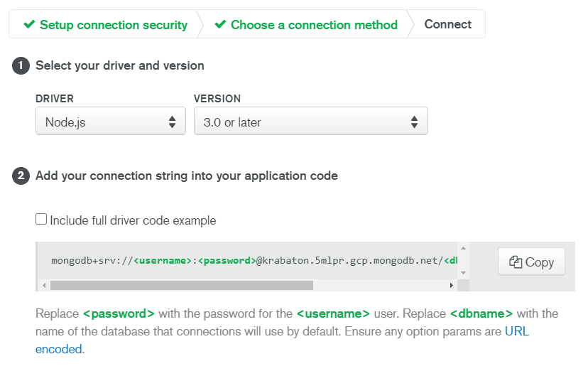Click the horizontal scrollbar left arrow

[44, 286]
